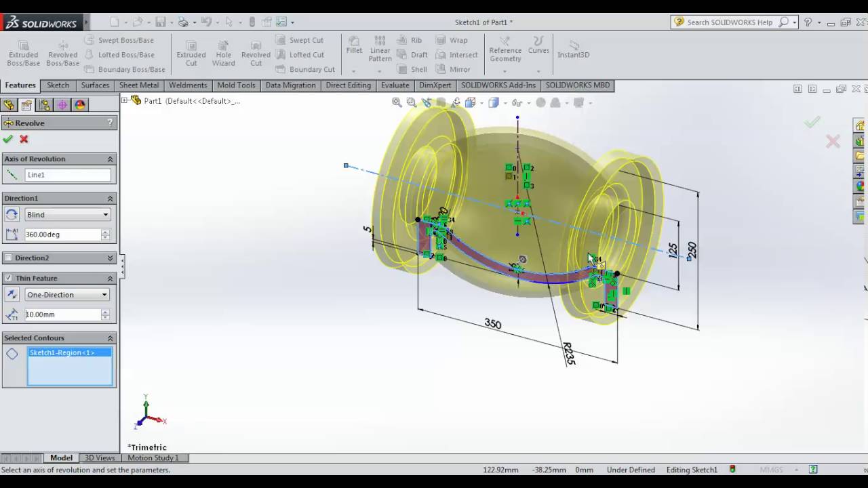Image resolution: width=868 pixels, height=488 pixels.
Task: Open the Linear Pattern dropdown arrow
Action: [x=380, y=71]
